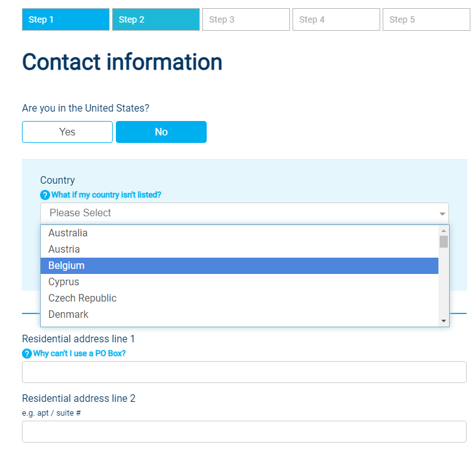Click 'Why can't I use a PO Box?' link

pyautogui.click(x=80, y=354)
